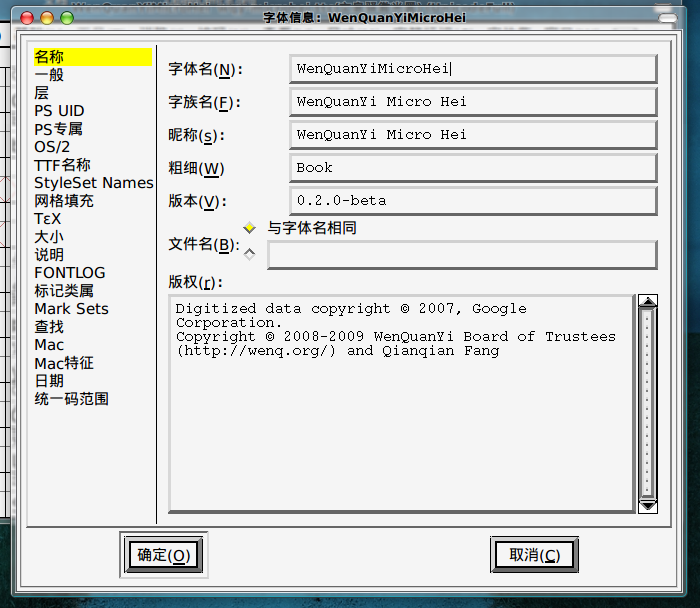Switch to the 日期 section
The width and height of the screenshot is (700, 608).
coord(49,381)
